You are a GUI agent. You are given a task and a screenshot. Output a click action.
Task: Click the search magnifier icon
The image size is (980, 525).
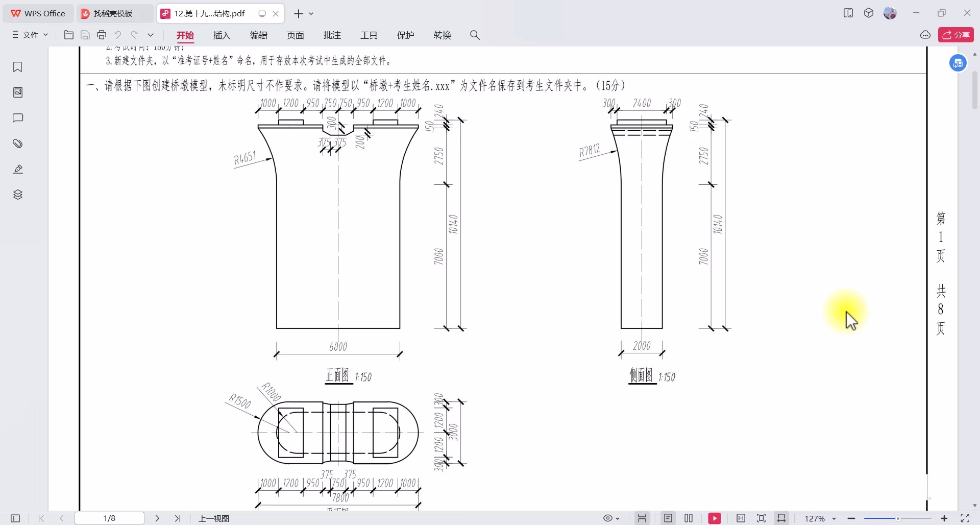pos(475,35)
